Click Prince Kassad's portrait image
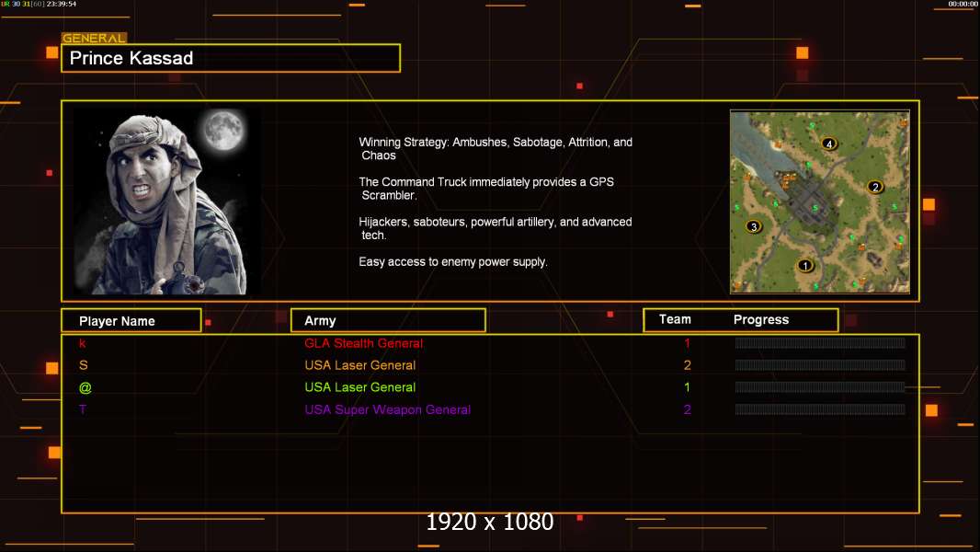 (167, 201)
